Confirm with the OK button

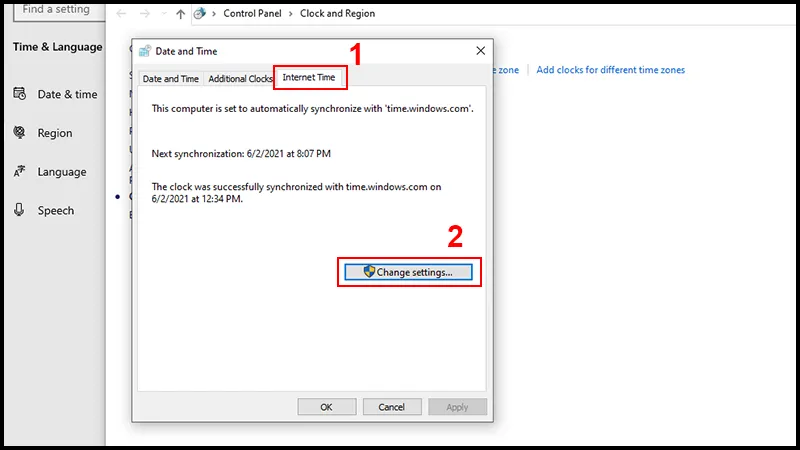[327, 407]
